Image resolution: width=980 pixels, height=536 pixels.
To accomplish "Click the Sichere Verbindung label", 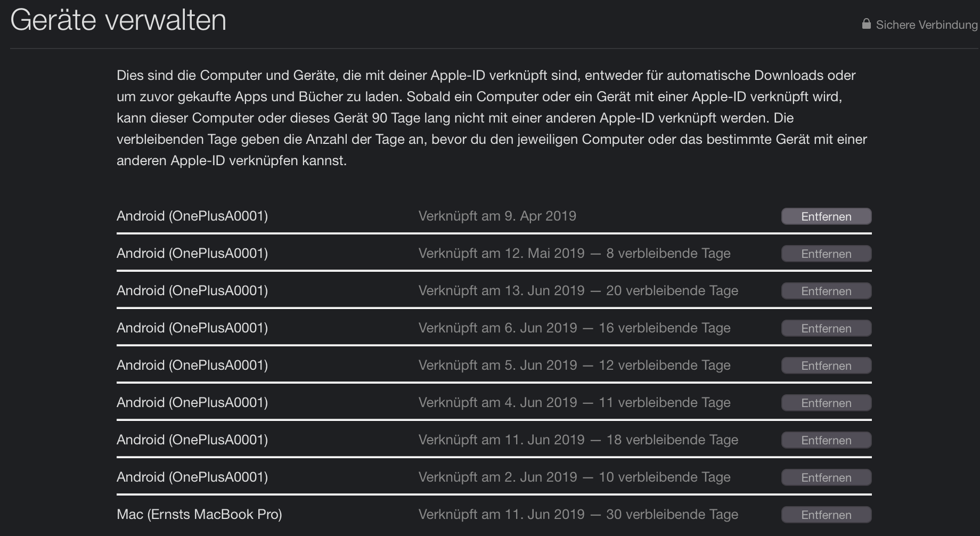I will [927, 25].
